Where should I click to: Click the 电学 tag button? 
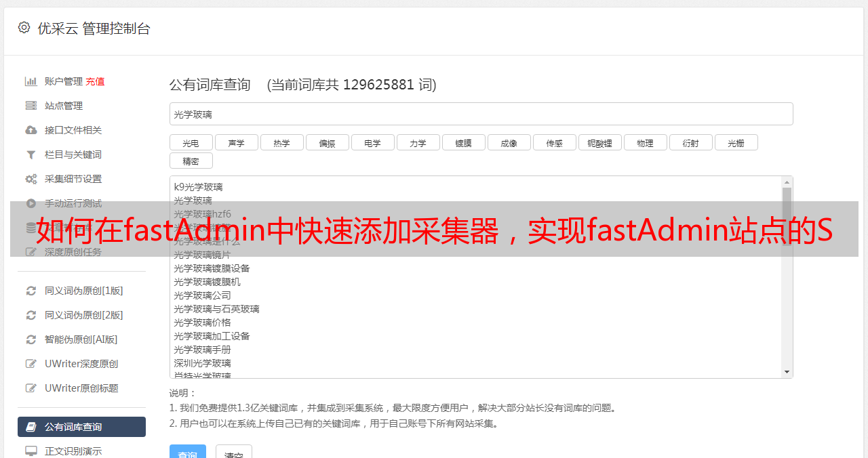[x=372, y=142]
